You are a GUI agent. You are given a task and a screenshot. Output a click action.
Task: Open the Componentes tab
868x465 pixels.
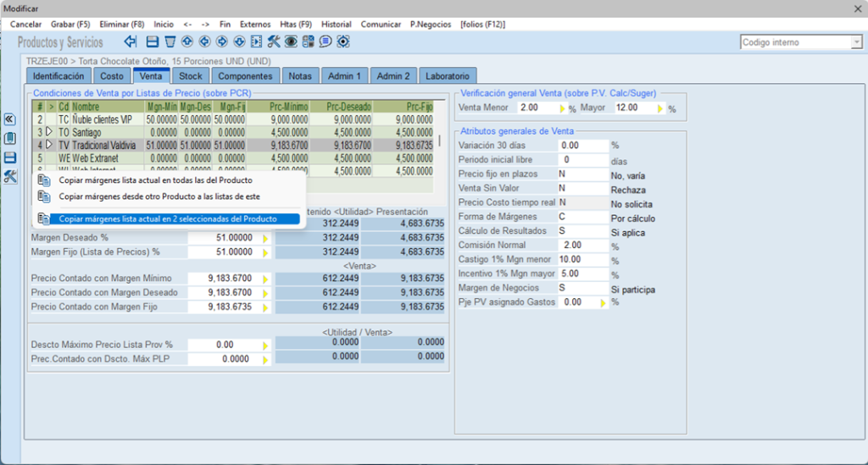click(x=245, y=76)
